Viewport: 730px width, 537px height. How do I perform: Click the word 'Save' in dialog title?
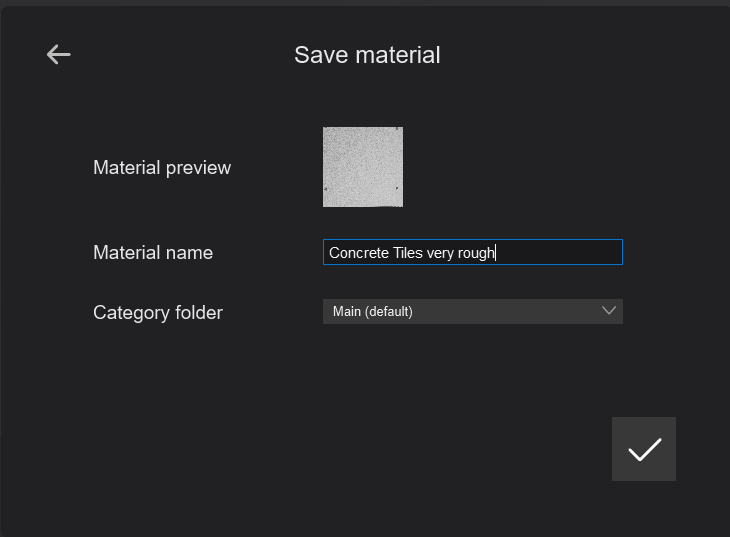click(314, 55)
